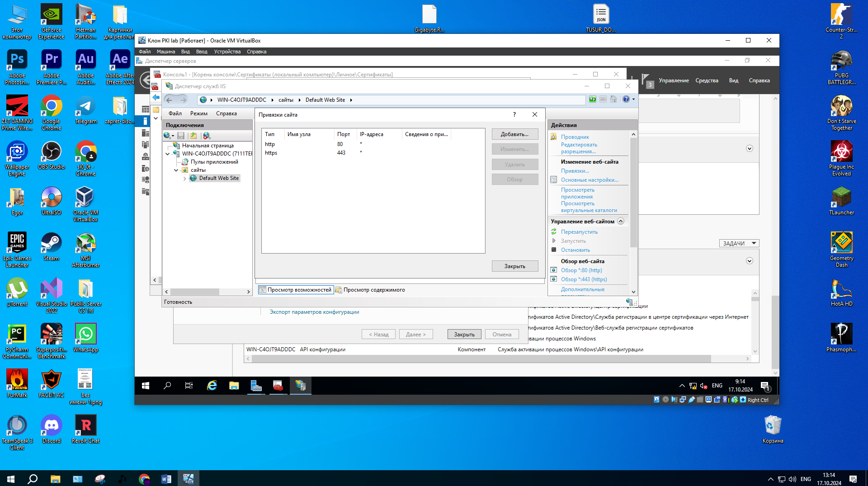Open the Файл menu in IIS Manager
868x486 pixels.
[175, 113]
